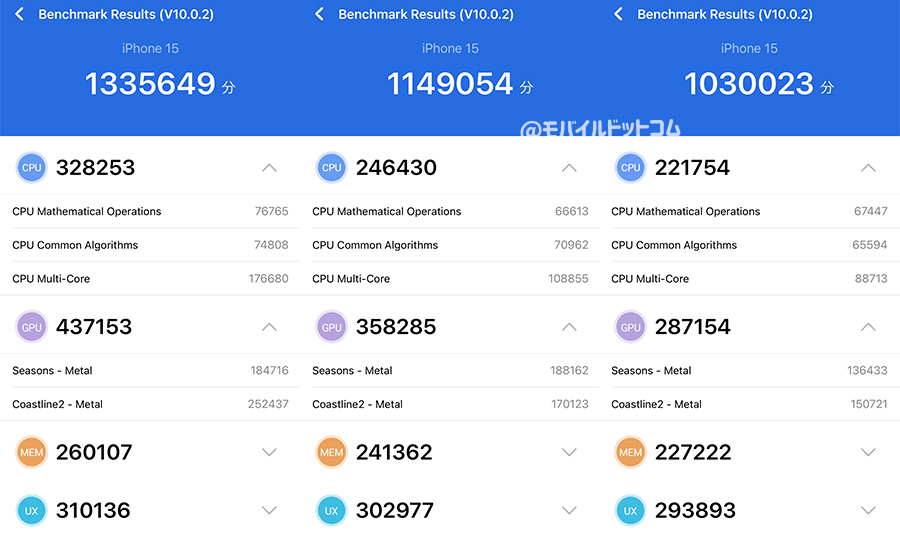Viewport: 900px width, 539px height.
Task: Select the total score 1335649
Action: [150, 84]
